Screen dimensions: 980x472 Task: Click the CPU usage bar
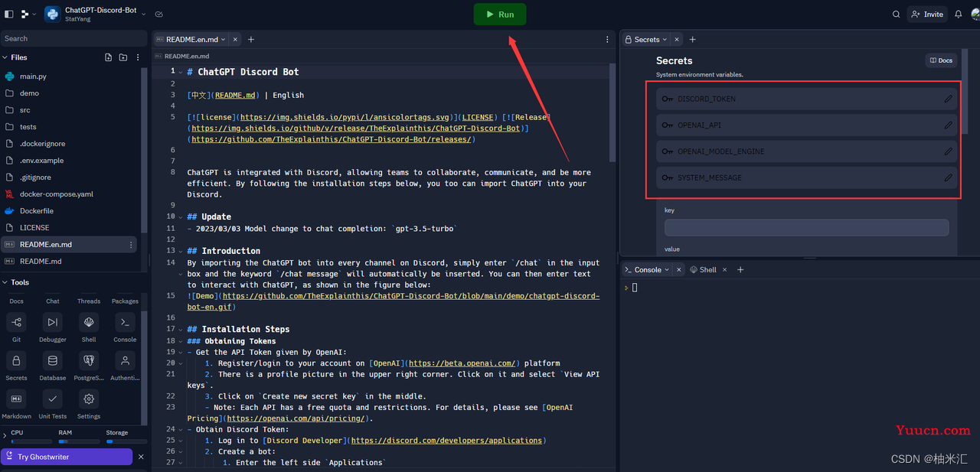(30, 441)
